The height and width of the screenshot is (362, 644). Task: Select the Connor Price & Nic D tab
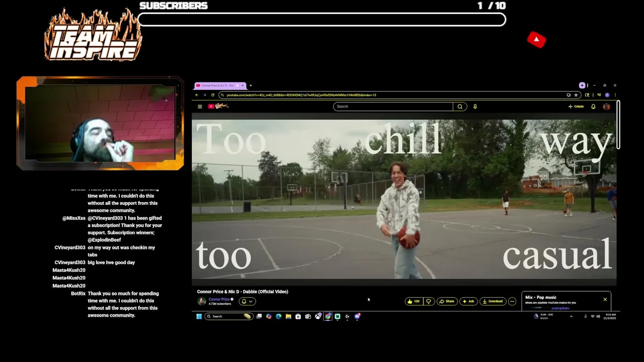[x=219, y=85]
